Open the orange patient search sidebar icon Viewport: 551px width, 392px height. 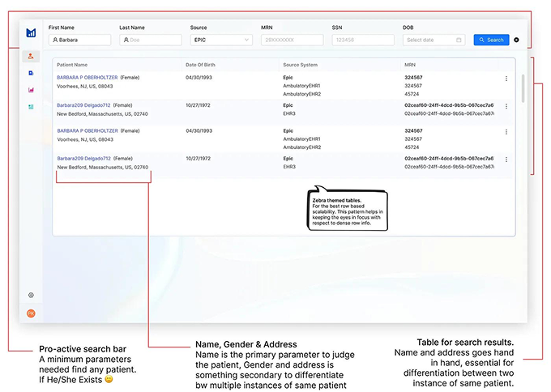31,56
